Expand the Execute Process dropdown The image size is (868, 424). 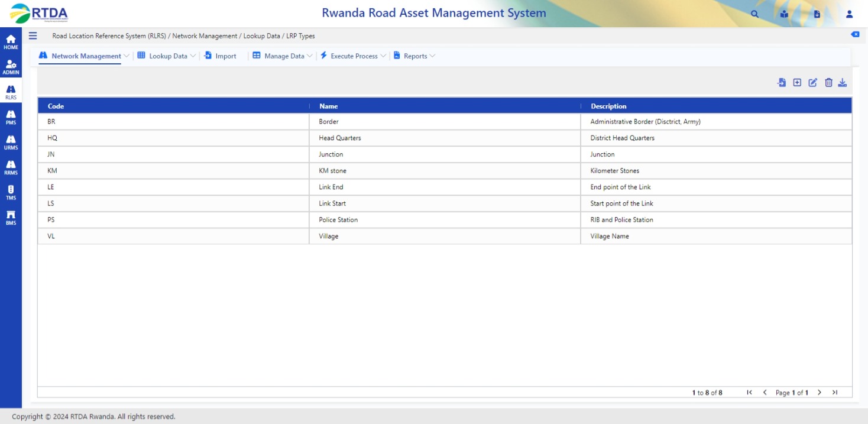pyautogui.click(x=354, y=56)
